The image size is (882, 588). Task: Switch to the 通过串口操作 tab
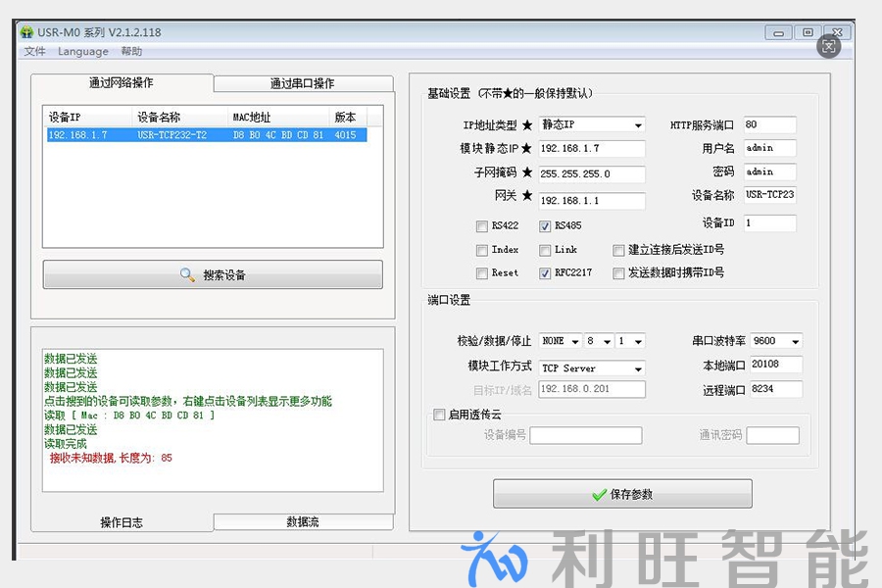(303, 83)
